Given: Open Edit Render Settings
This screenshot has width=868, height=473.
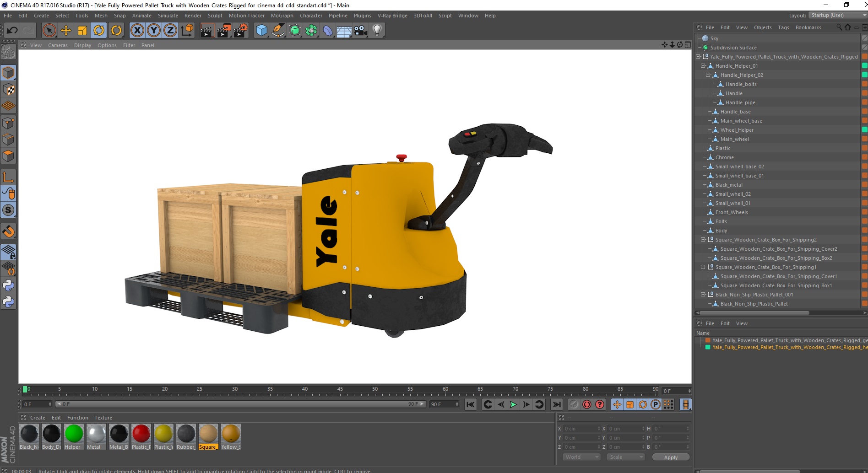Looking at the screenshot, I should 241,31.
